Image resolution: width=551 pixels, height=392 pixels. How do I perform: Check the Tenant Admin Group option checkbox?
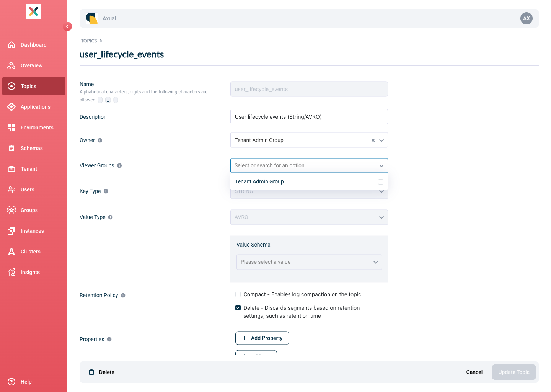click(x=381, y=182)
